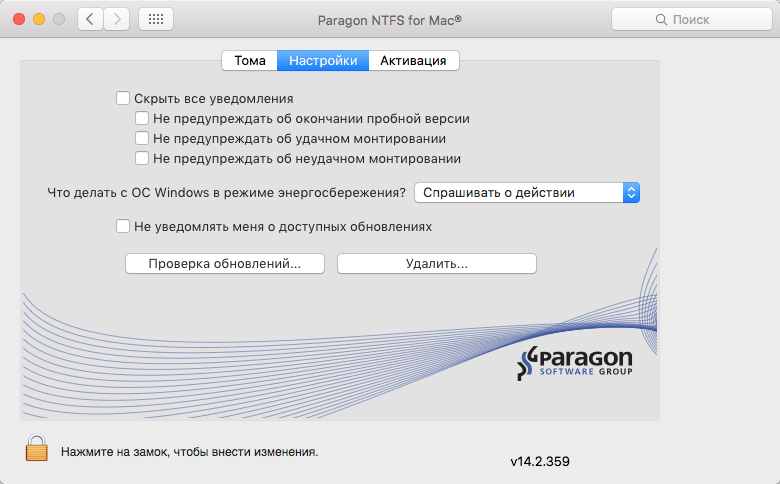Enable 'Скрыть все уведомления' checkbox
This screenshot has width=780, height=484.
pyautogui.click(x=123, y=98)
